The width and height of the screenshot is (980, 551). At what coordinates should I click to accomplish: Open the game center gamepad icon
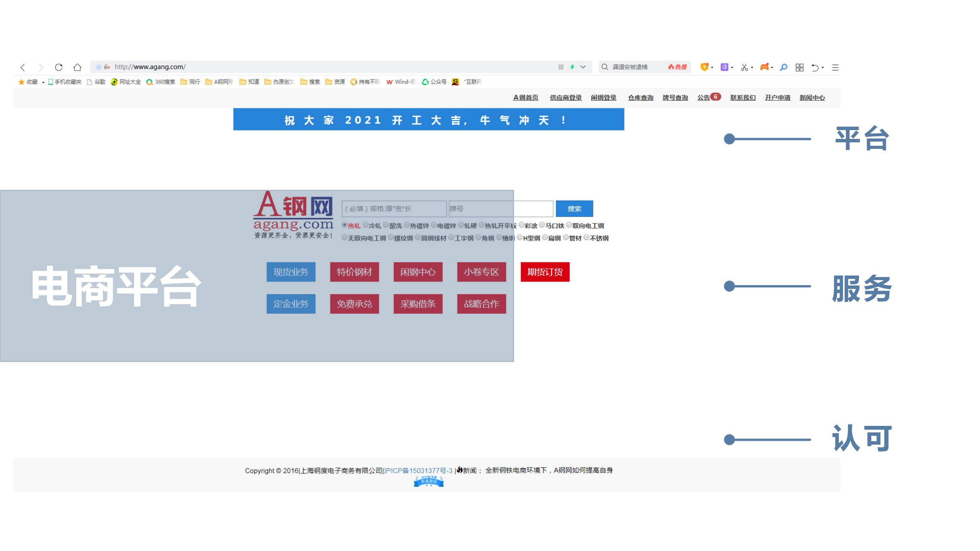pos(766,67)
